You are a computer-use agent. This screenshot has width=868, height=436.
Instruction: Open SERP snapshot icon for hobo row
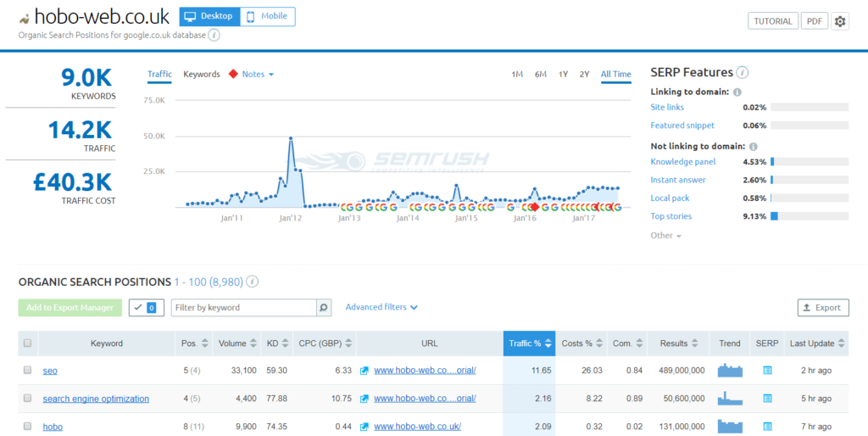click(768, 427)
